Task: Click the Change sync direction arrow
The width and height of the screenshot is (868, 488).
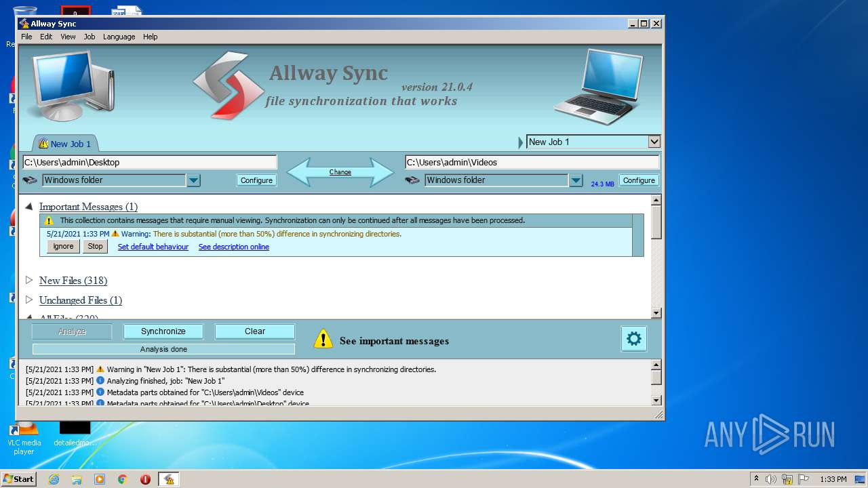Action: [340, 172]
